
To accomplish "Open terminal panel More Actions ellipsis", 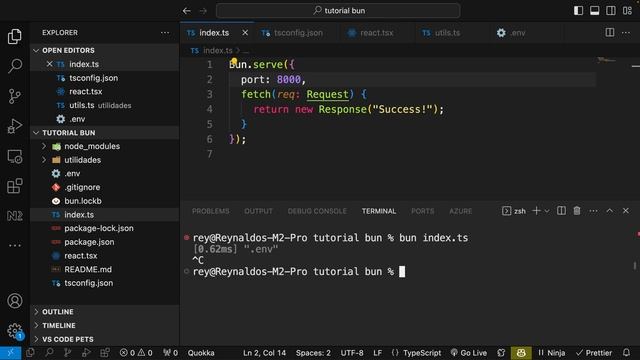I will [x=593, y=211].
